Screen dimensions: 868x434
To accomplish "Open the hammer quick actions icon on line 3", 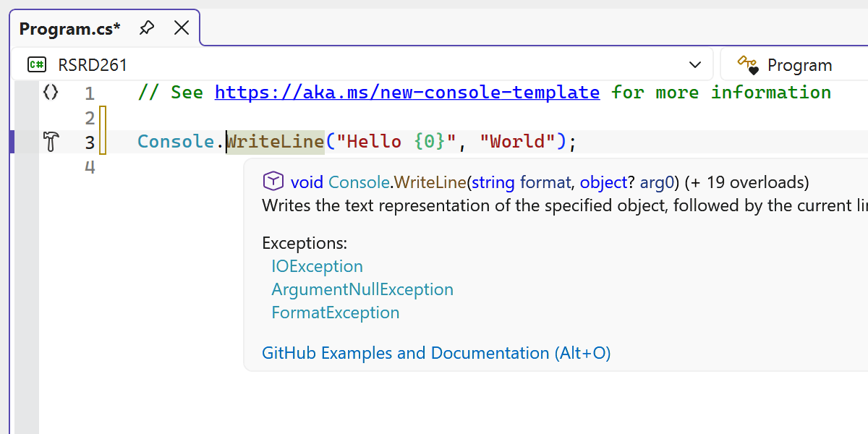I will (x=51, y=142).
